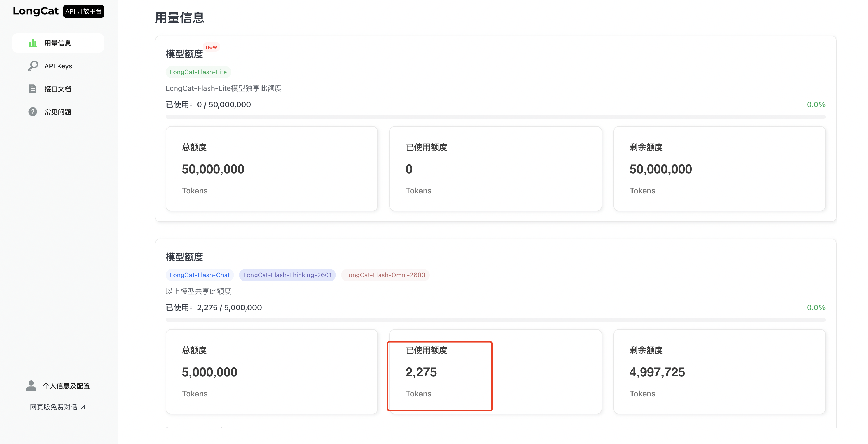Click the API 开放平台 black badge
868x444 pixels.
click(84, 11)
